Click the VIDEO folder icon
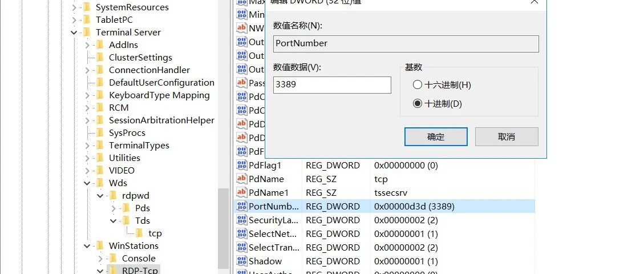This screenshot has width=644, height=274. [x=99, y=171]
